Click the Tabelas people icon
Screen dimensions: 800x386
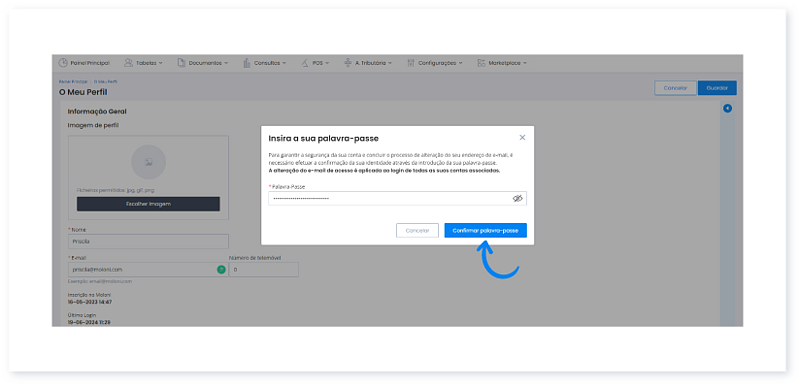click(x=129, y=63)
